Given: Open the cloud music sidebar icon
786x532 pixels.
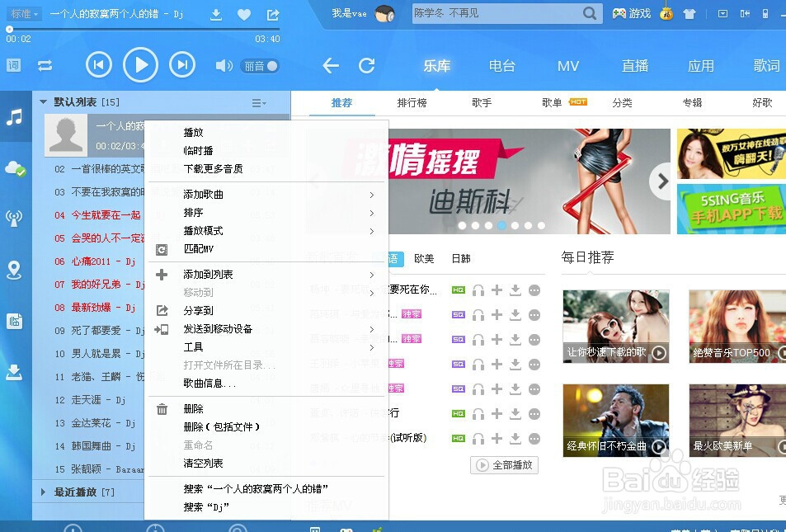Looking at the screenshot, I should pos(15,169).
